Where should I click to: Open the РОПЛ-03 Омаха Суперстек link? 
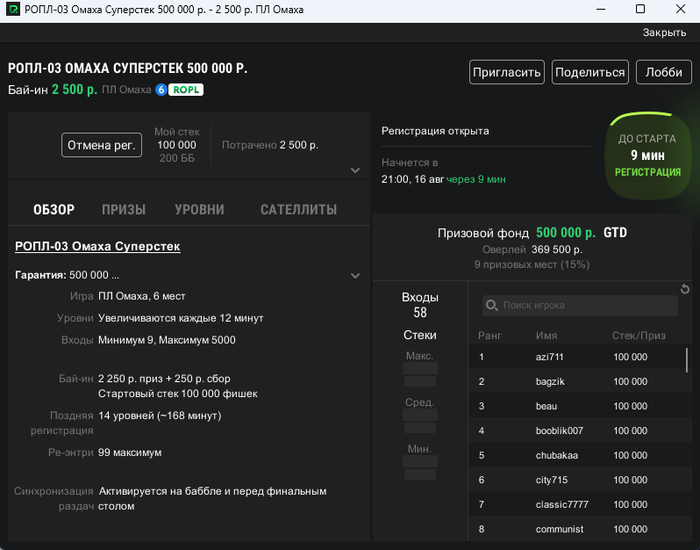[x=98, y=246]
